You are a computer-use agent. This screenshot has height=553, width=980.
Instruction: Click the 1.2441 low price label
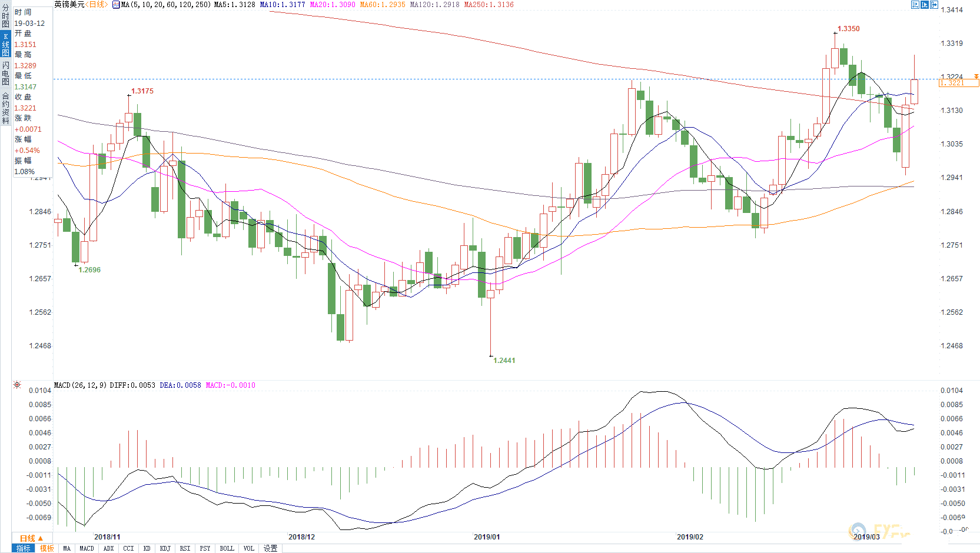(504, 361)
